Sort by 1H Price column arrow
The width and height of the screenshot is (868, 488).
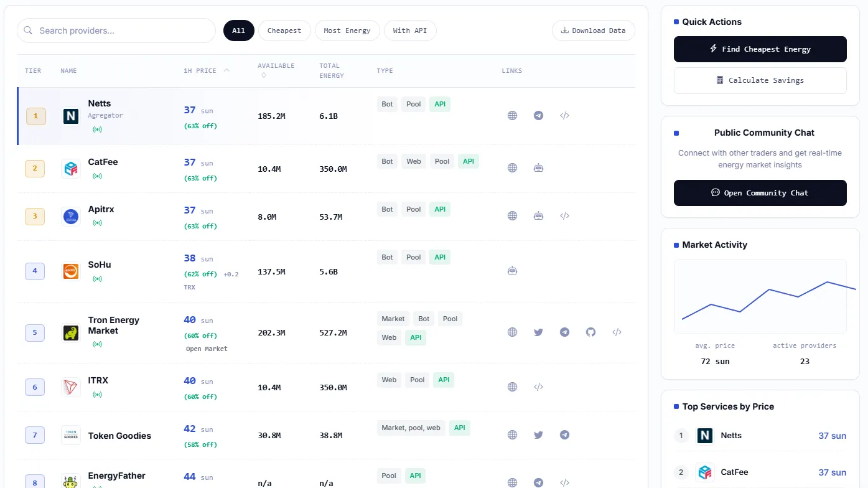point(226,70)
